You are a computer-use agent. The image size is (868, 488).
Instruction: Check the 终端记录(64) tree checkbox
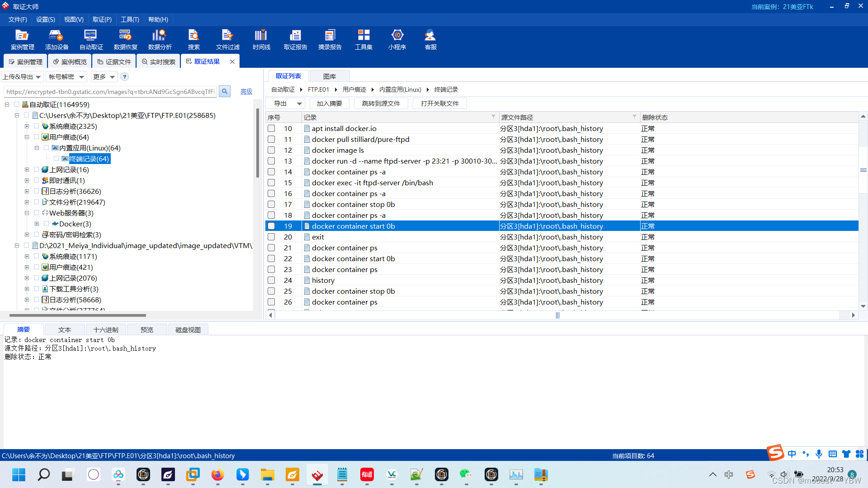coord(57,159)
